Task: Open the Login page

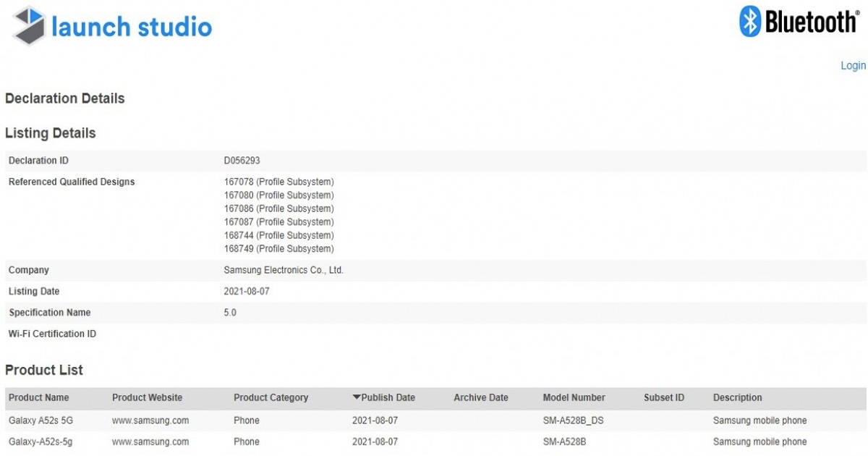Action: coord(853,65)
